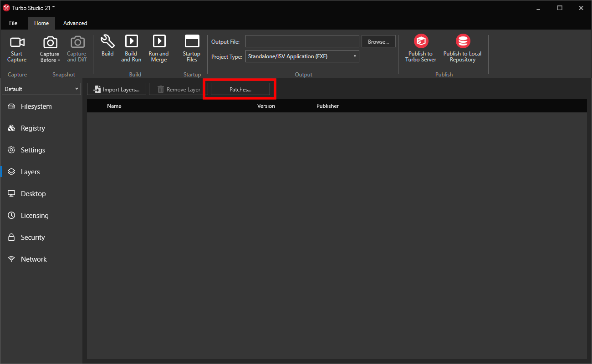The image size is (592, 364).
Task: Select the Start Capture tool
Action: [17, 48]
